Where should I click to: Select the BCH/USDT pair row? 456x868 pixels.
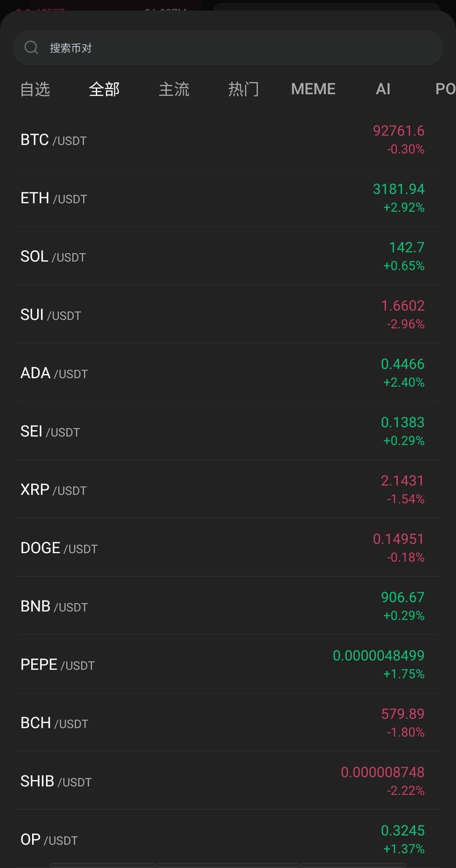tap(228, 723)
